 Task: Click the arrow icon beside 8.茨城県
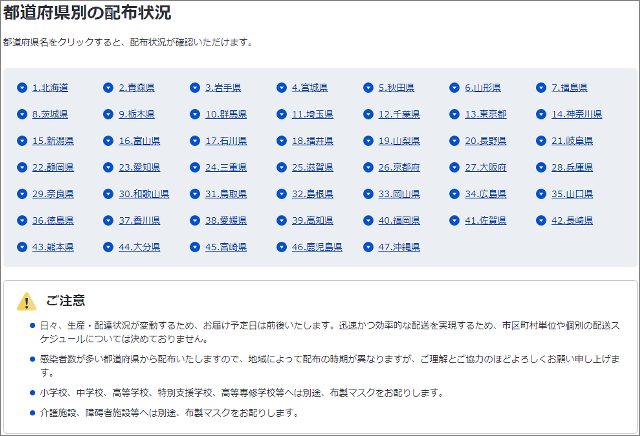22,114
